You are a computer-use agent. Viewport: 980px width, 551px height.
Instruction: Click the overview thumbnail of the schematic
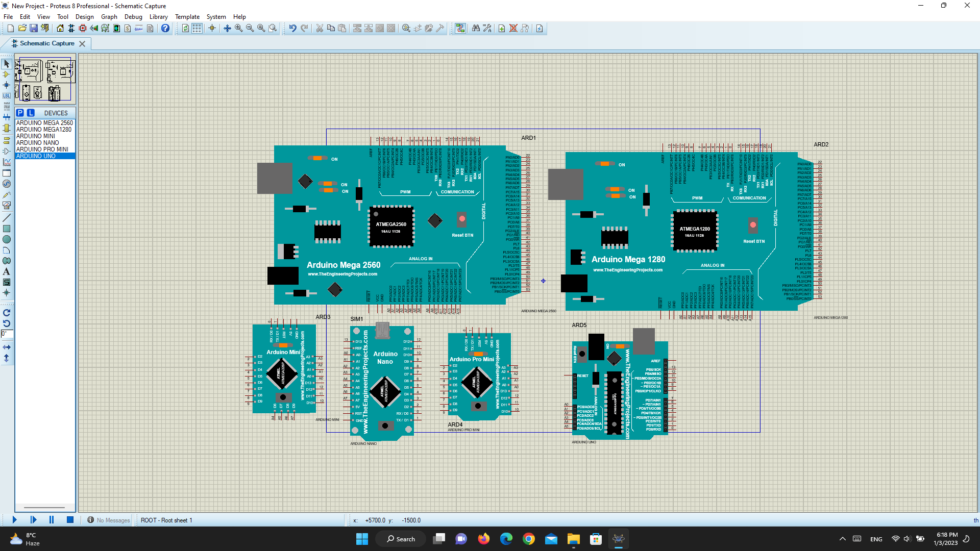pyautogui.click(x=45, y=80)
